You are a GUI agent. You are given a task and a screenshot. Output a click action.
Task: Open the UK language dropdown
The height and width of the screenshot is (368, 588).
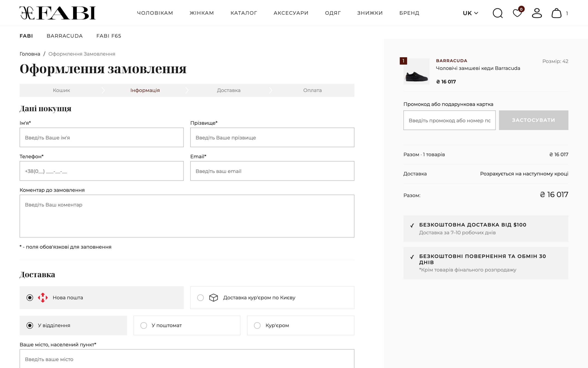click(470, 13)
